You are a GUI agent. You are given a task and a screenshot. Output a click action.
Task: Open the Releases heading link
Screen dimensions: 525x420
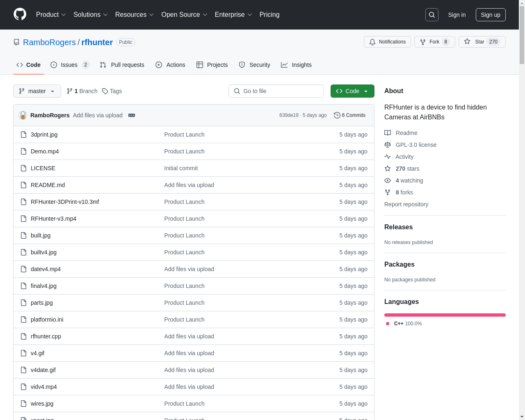(x=398, y=227)
